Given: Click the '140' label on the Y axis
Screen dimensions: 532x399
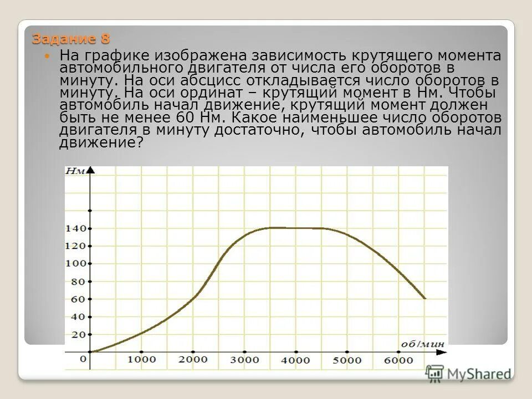Looking at the screenshot, I should point(76,228).
